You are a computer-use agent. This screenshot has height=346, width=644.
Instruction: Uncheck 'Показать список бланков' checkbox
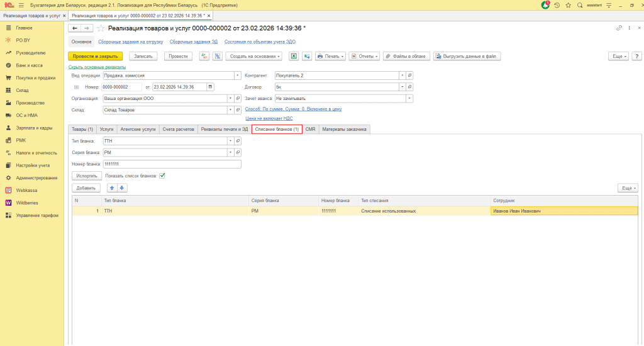click(162, 176)
